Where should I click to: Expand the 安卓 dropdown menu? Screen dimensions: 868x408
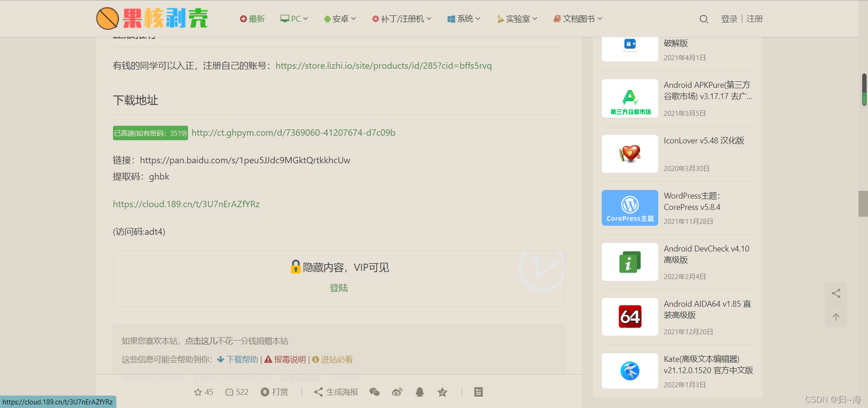pyautogui.click(x=340, y=19)
